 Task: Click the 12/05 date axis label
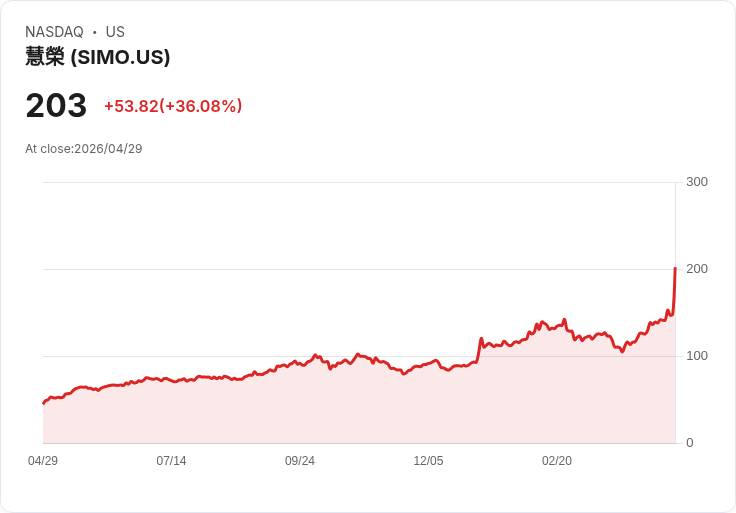point(428,461)
